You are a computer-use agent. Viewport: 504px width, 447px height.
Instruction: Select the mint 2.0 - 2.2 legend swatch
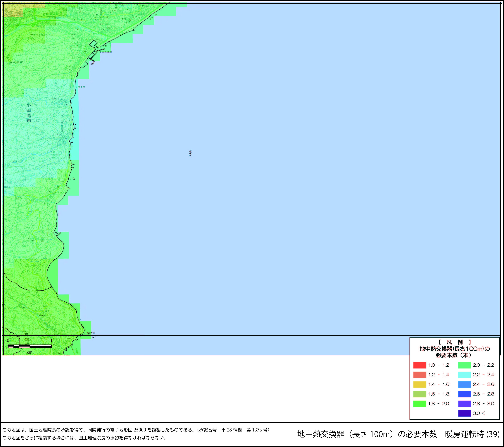pyautogui.click(x=465, y=365)
